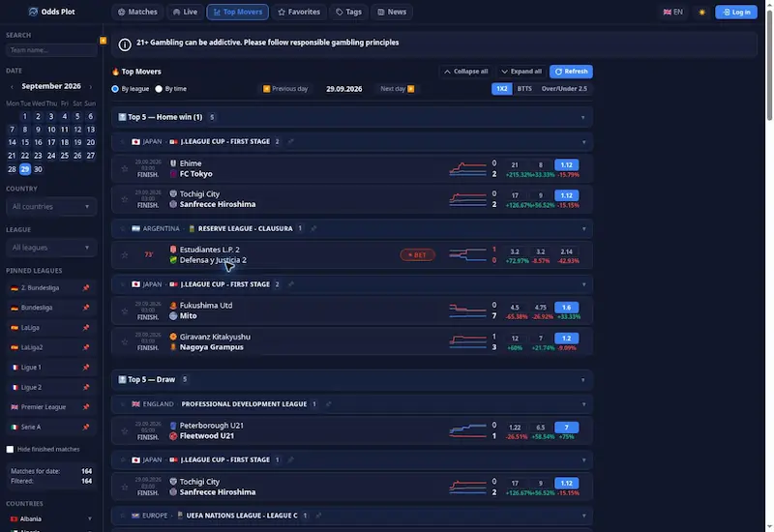Collapse UEFA Nations League C group

pyautogui.click(x=584, y=516)
